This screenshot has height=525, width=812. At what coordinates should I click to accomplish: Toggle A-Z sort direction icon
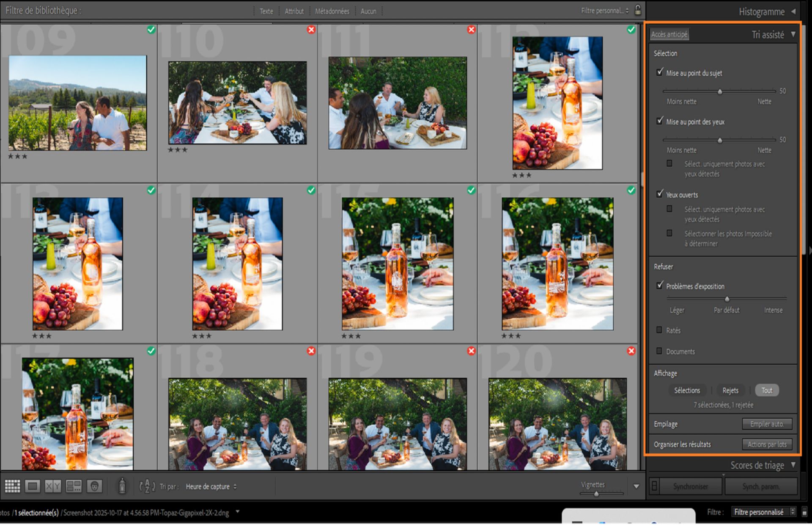coord(147,486)
